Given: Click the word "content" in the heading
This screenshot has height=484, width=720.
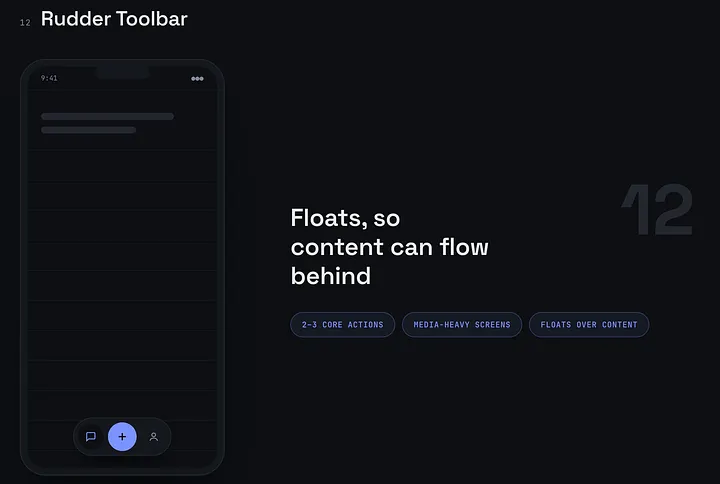Looking at the screenshot, I should 337,247.
